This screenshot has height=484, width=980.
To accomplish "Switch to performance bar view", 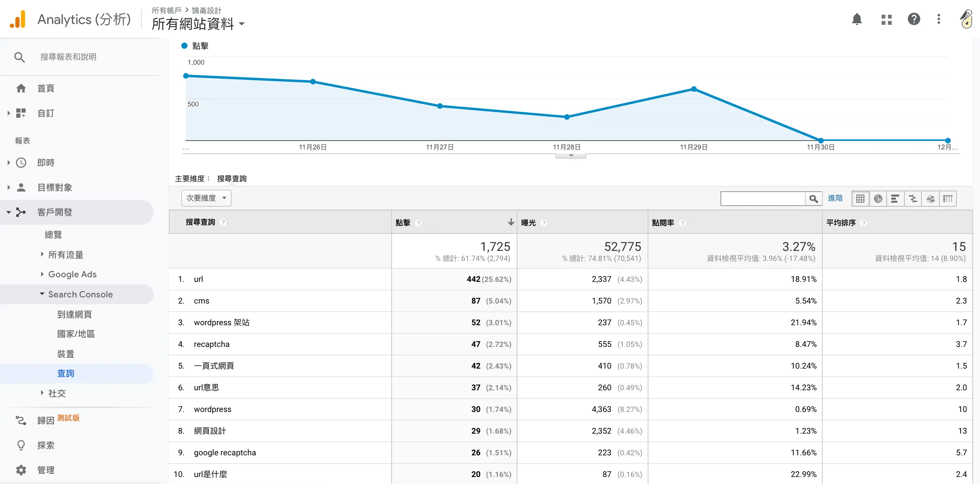I will 895,199.
